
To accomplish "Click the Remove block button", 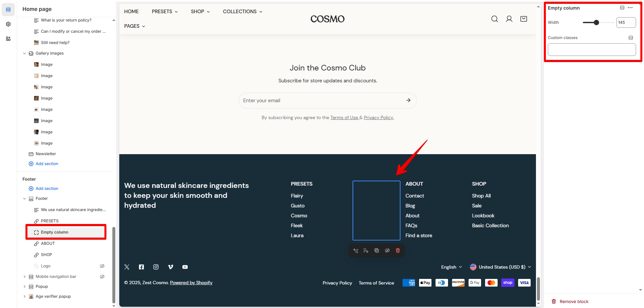I will pos(570,301).
